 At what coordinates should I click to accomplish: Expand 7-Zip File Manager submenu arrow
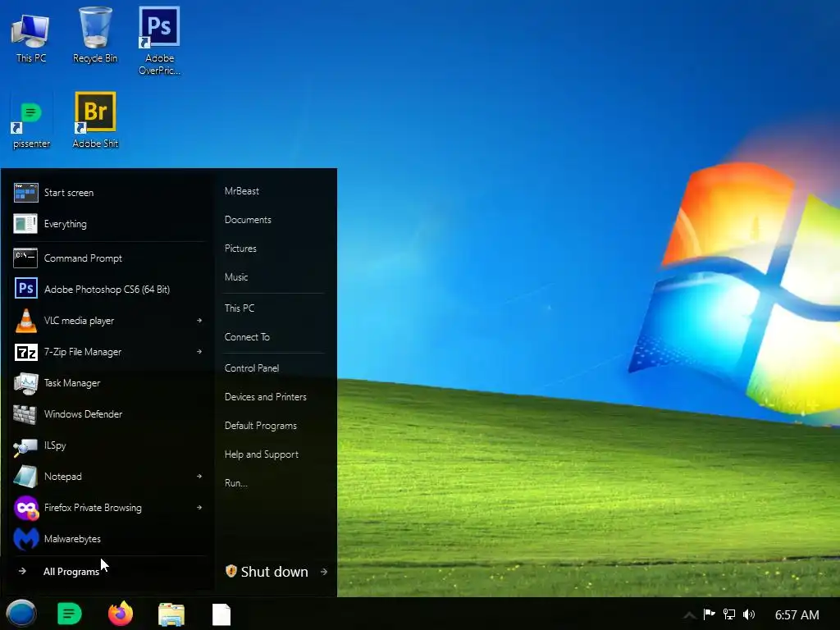pyautogui.click(x=199, y=351)
